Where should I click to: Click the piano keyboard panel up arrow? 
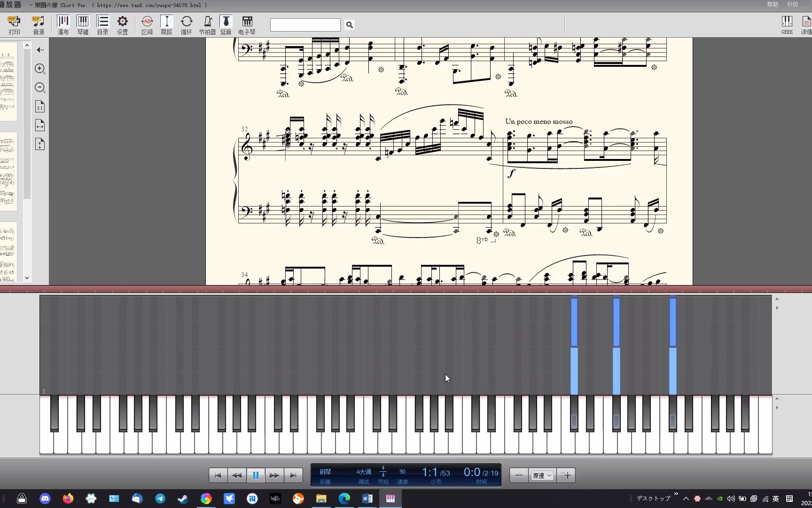pos(777,398)
